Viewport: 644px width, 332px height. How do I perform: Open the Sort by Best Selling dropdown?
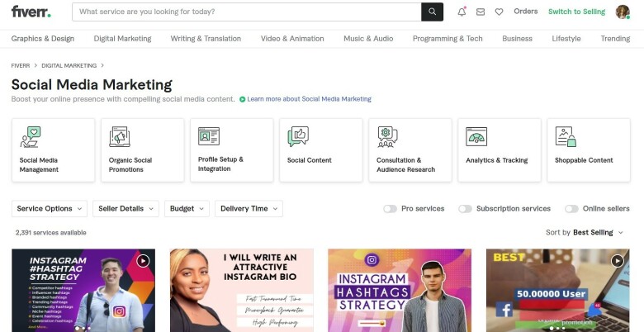(x=585, y=233)
